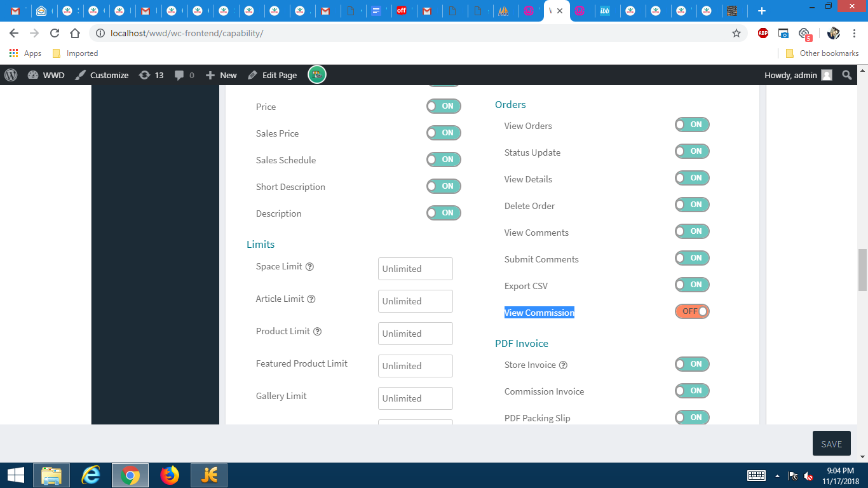Click the green store icon in admin bar
Screen dimensions: 868x488
pos(317,75)
